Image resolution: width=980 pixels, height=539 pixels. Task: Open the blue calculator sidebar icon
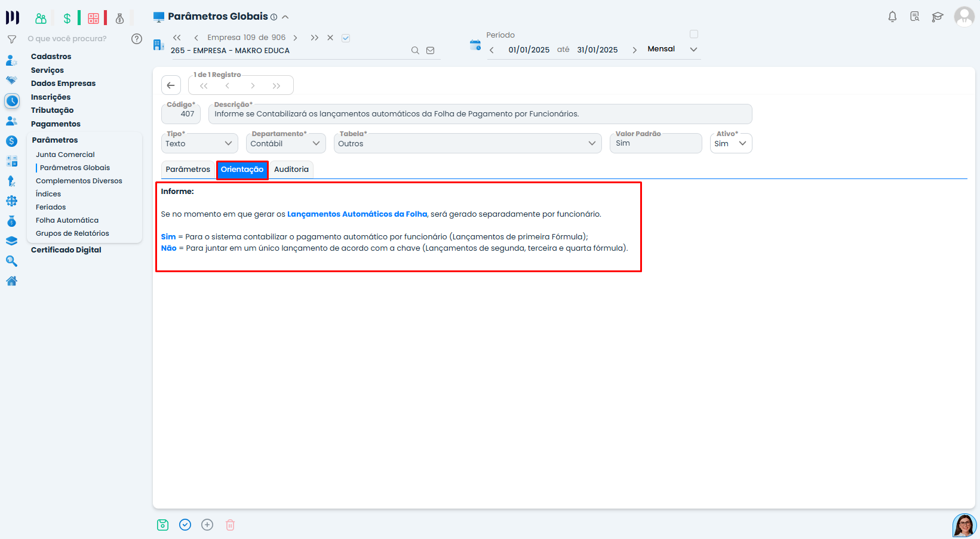click(x=11, y=161)
